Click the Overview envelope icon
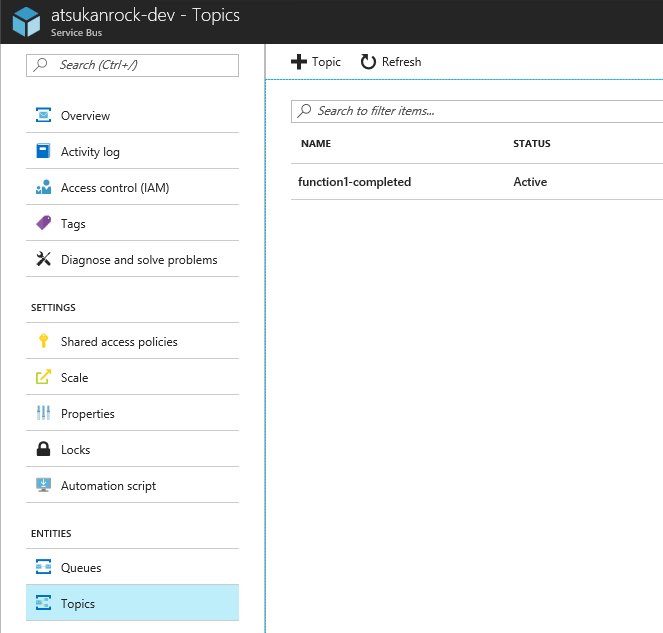The height and width of the screenshot is (633, 663). [x=43, y=115]
